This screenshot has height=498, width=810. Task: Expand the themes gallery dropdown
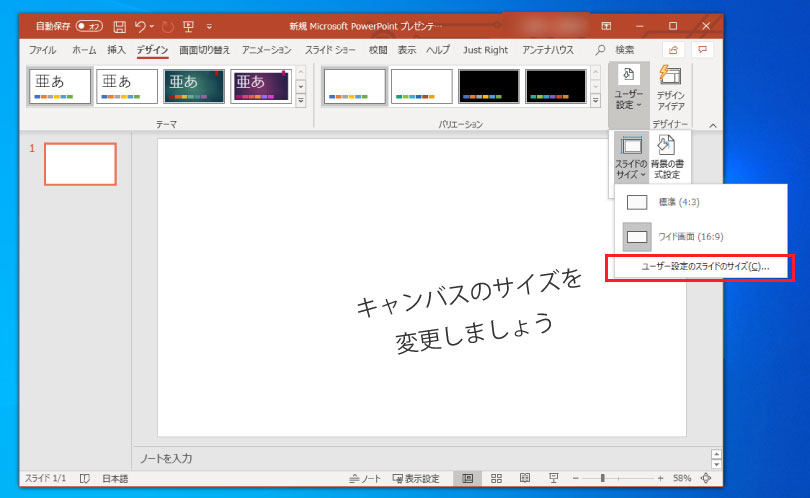coord(301,101)
